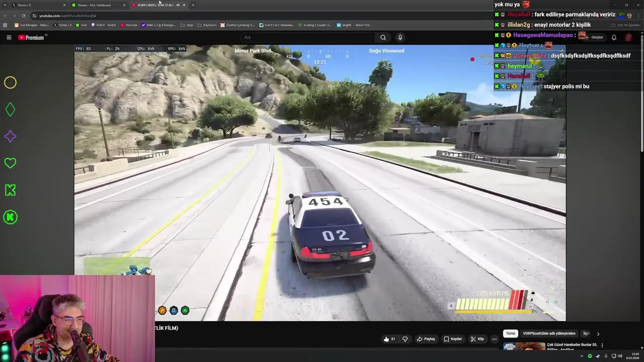Open Burning Crusade bookmark

[x=314, y=25]
